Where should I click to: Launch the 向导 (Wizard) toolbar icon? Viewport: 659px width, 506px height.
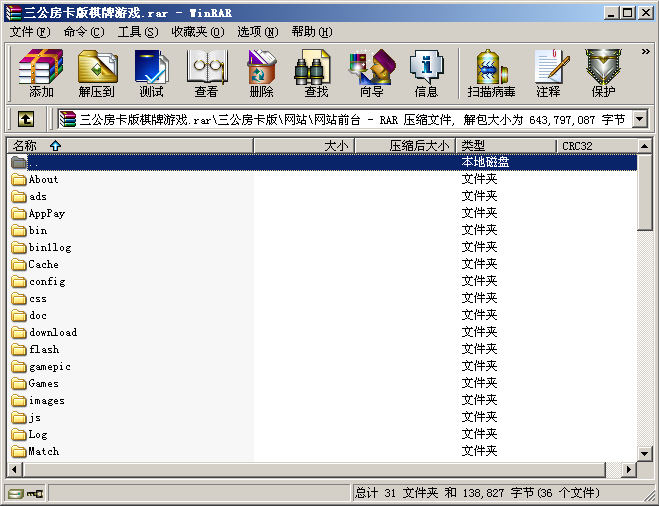tap(371, 74)
